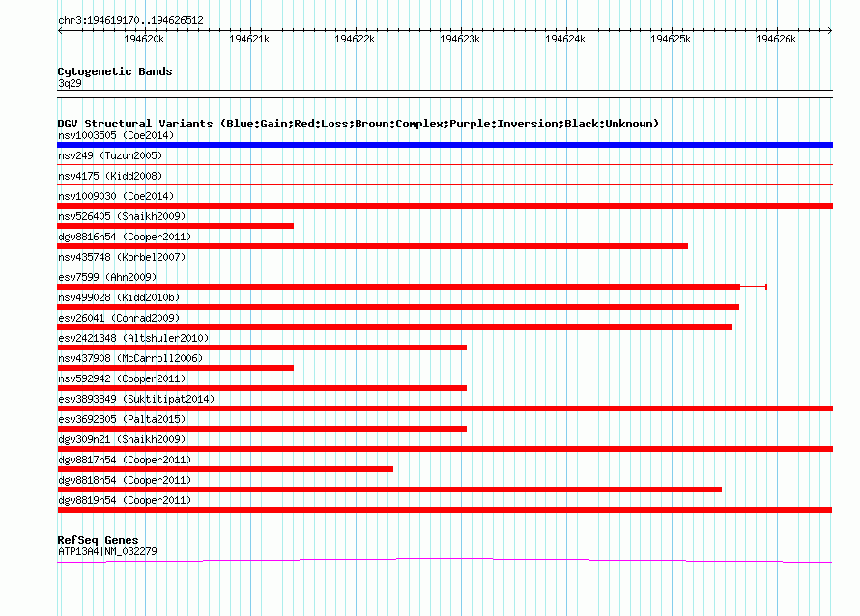Open nsv435748 (Korbel2007) variant label

coord(122,257)
